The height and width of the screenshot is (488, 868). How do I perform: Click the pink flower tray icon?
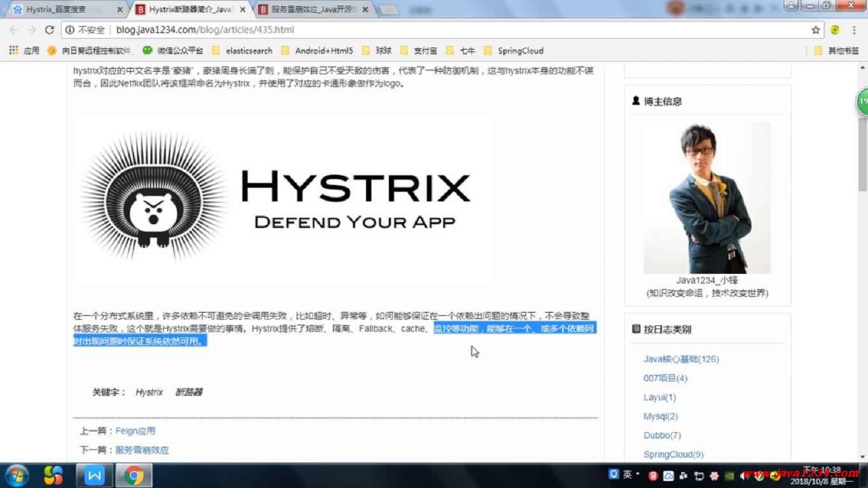(714, 476)
